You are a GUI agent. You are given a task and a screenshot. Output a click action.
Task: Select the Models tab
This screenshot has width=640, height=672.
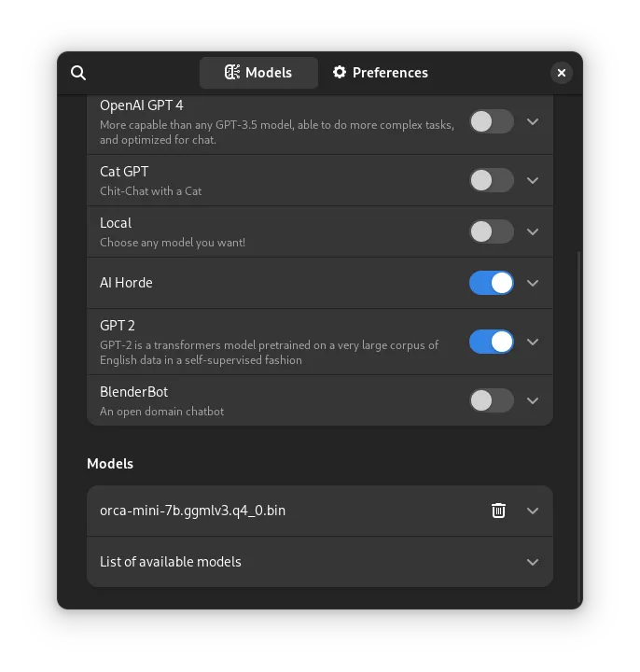coord(258,73)
